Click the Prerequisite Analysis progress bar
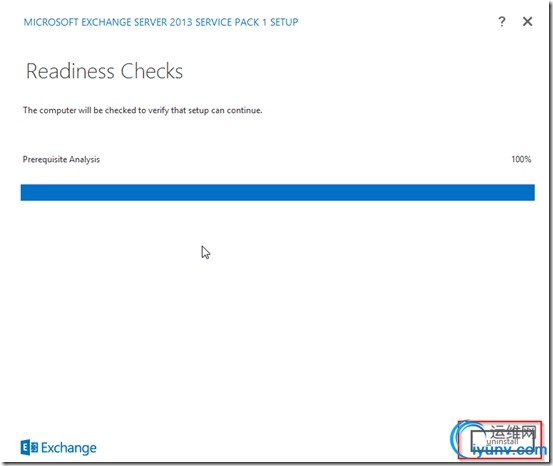 point(278,192)
